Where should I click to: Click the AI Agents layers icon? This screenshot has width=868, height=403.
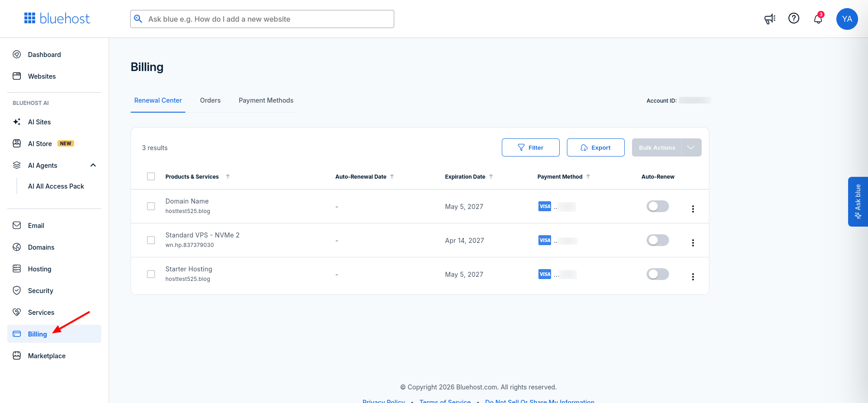tap(17, 165)
